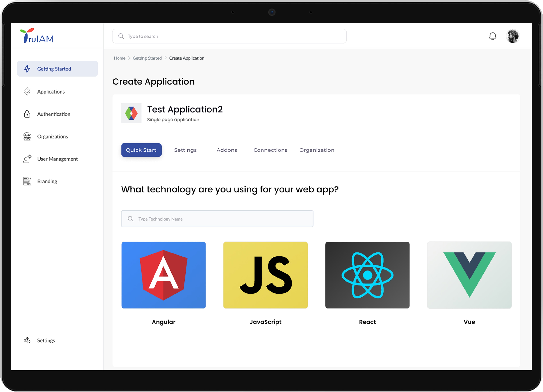Select the React technology tile
The height and width of the screenshot is (392, 543).
[367, 275]
